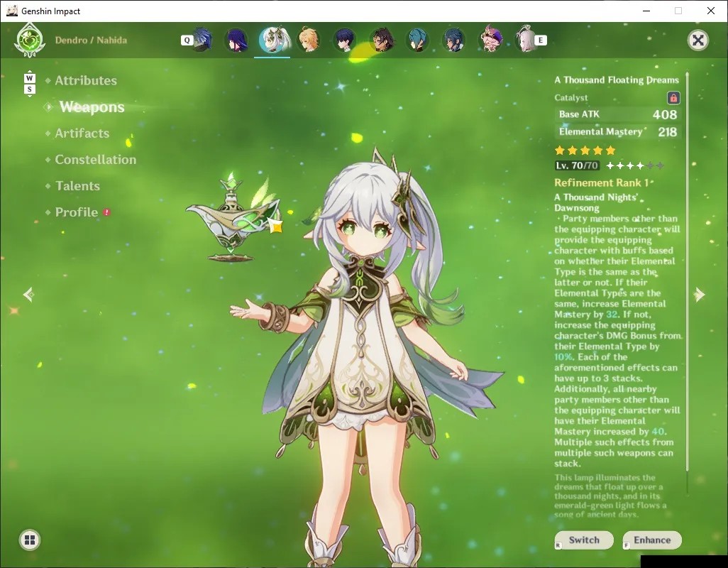Toggle the weapon lock icon

click(x=673, y=98)
